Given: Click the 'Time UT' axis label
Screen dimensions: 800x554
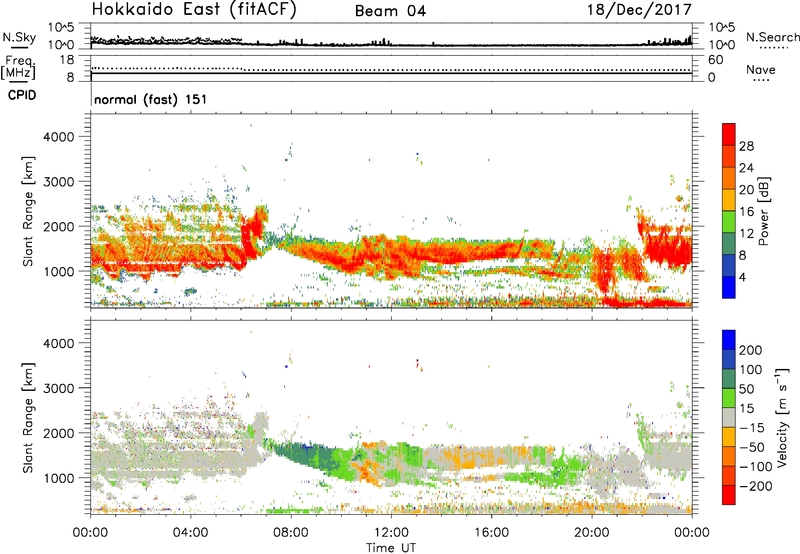Looking at the screenshot, I should (391, 548).
